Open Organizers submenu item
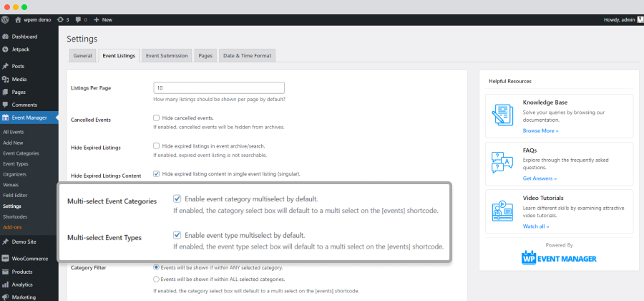This screenshot has width=644, height=301. tap(15, 174)
